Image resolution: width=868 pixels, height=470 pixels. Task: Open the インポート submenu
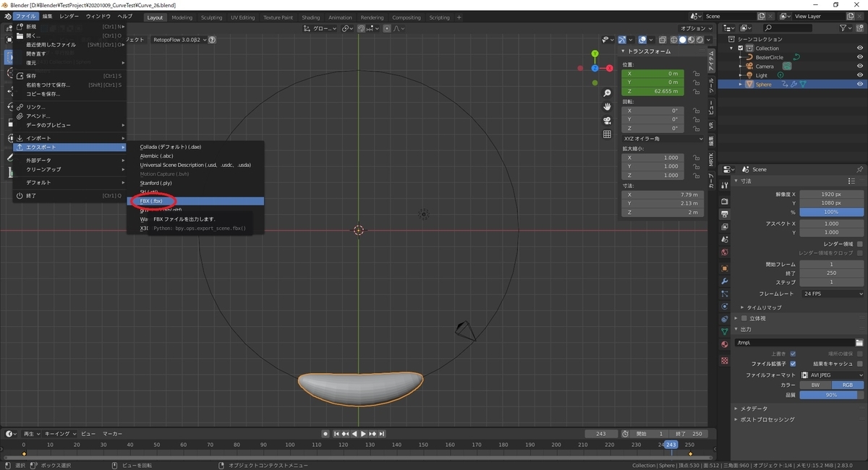[69, 138]
